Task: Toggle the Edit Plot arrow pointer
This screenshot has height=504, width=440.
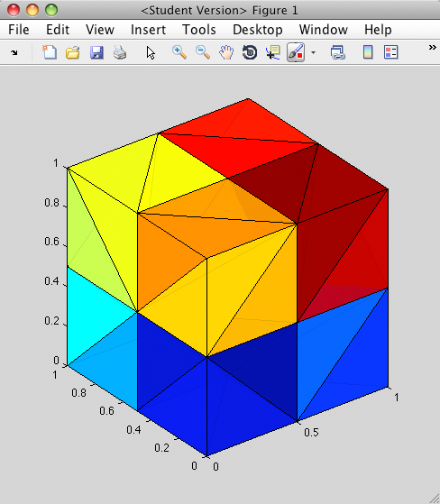Action: click(x=151, y=52)
